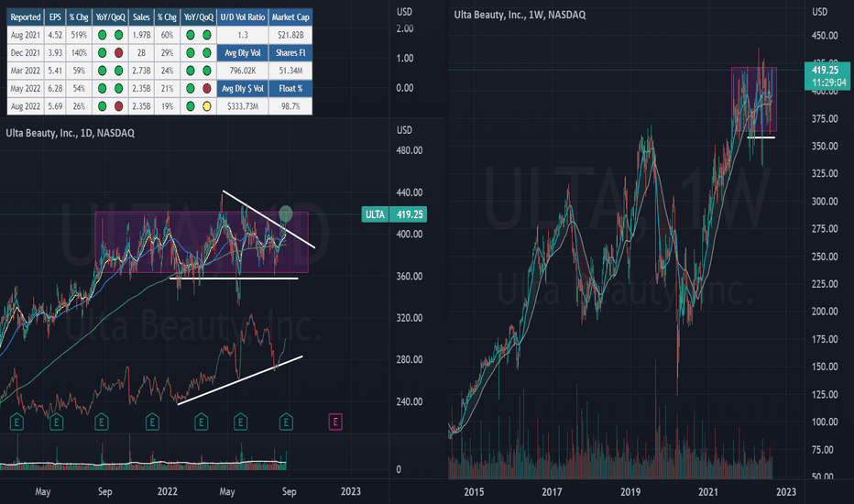This screenshot has width=854, height=504.
Task: Click the yellow dot in the Aug 2022 row
Action: point(207,106)
